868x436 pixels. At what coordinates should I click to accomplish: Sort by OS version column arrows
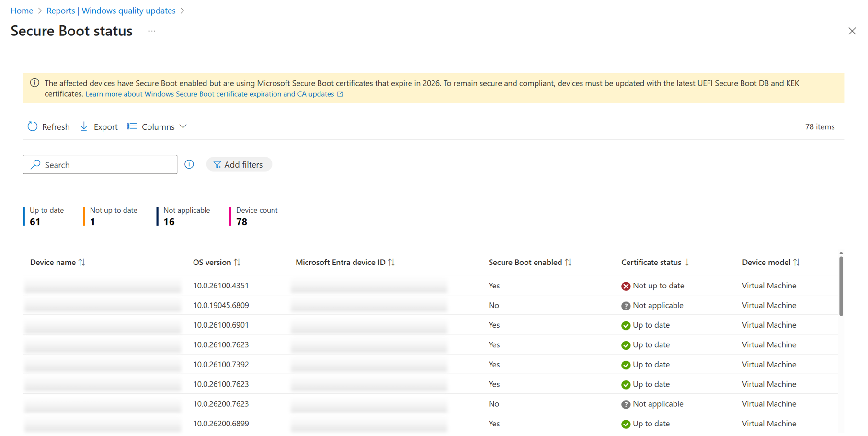[237, 262]
